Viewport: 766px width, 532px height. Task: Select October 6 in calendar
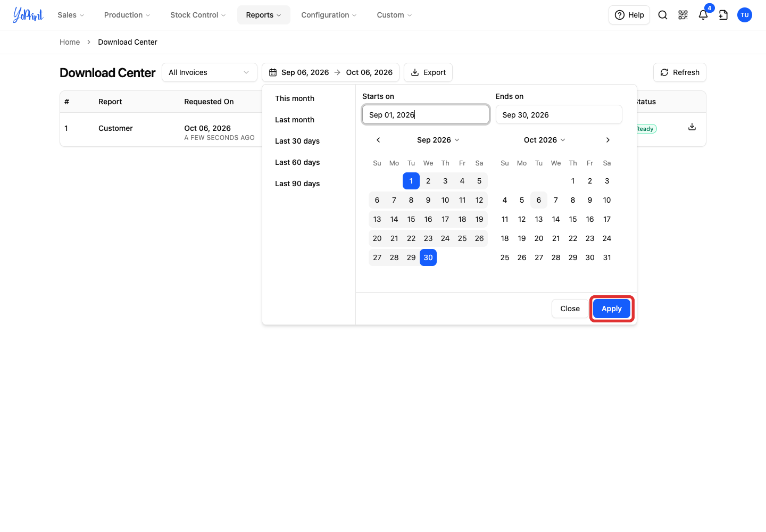coord(539,200)
